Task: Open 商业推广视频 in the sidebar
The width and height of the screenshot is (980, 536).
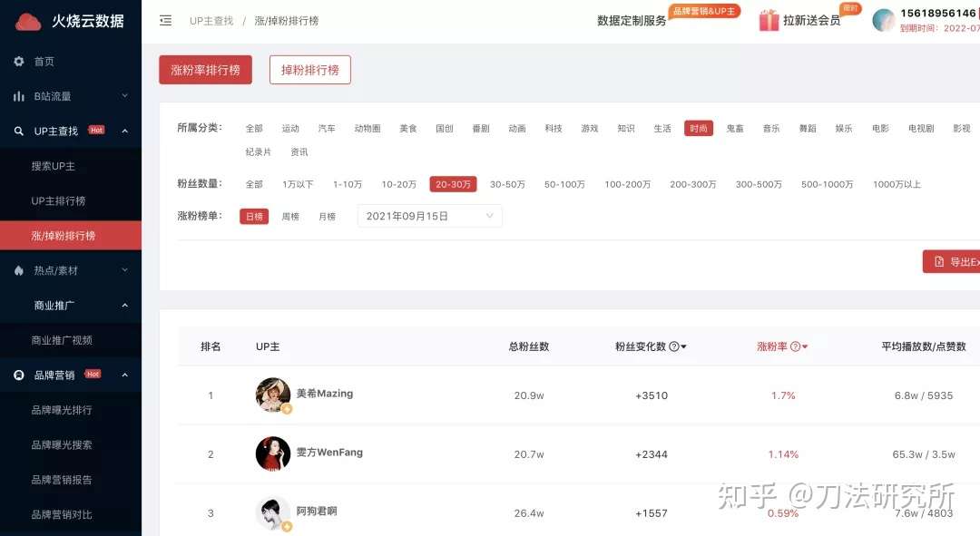Action: coord(62,340)
